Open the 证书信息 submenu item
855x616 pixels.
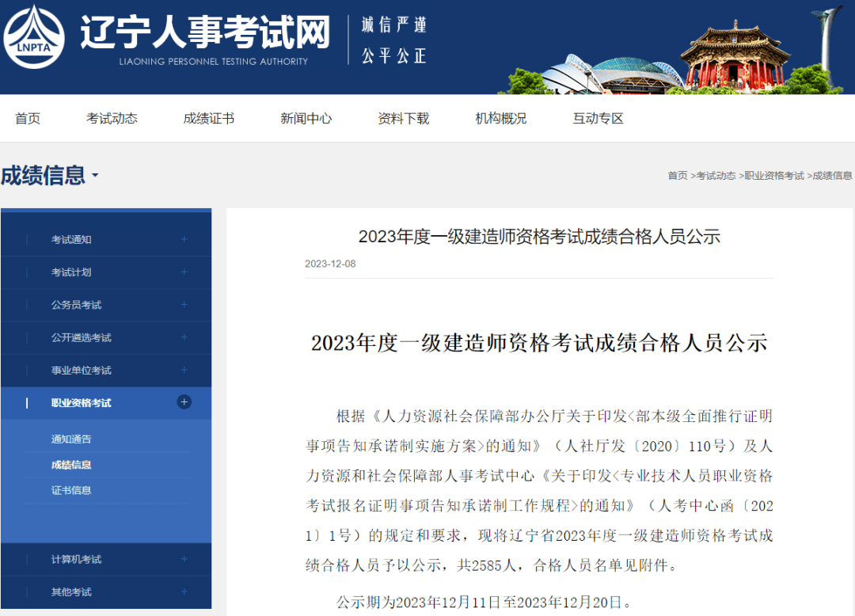click(71, 490)
